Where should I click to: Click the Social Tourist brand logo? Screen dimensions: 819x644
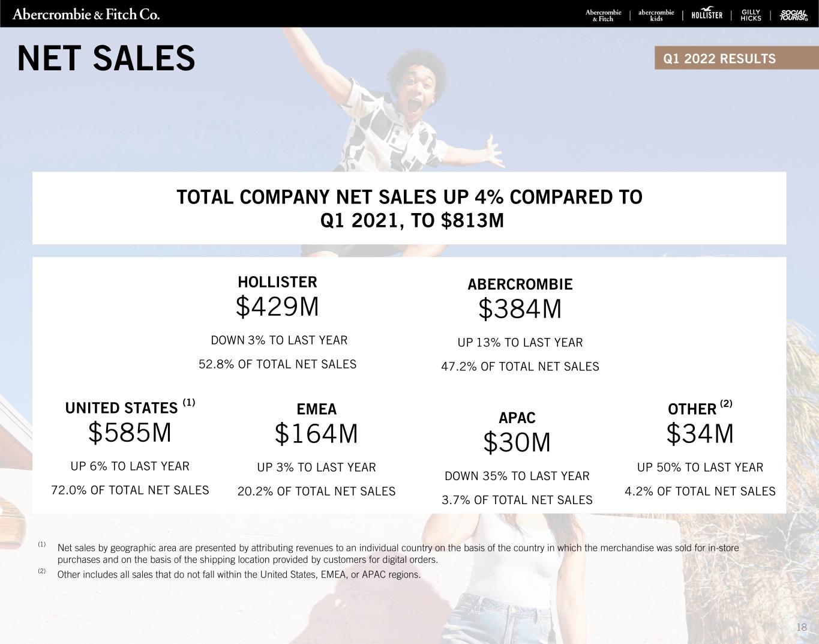coord(793,16)
